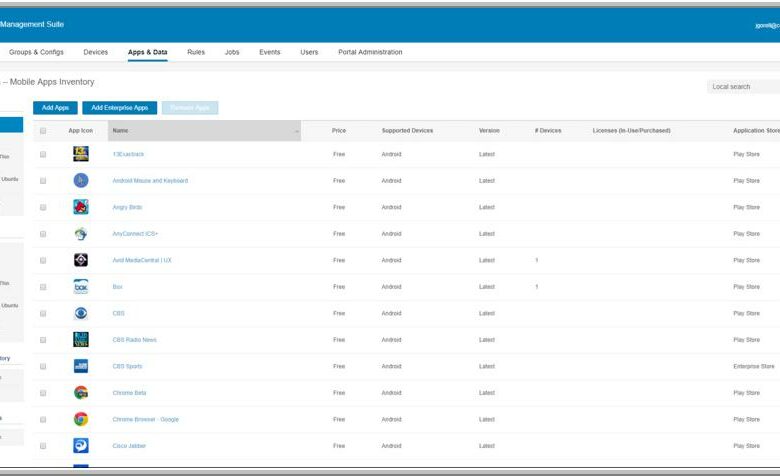
Task: Open the Name column sort dropdown arrow
Action: pos(296,131)
